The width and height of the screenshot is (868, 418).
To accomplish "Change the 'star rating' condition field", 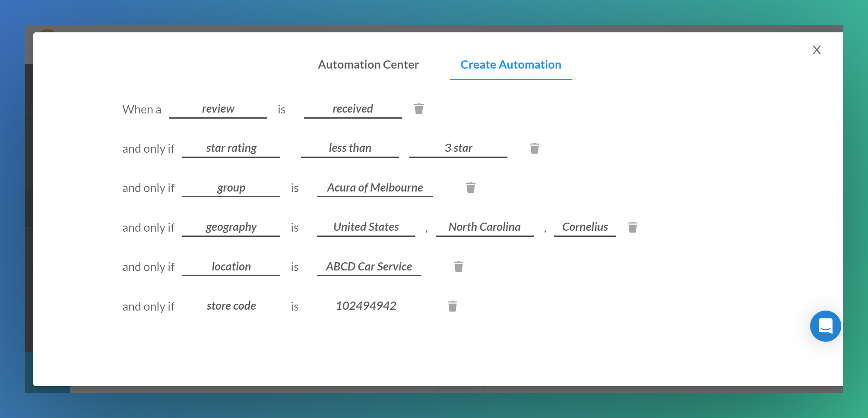I will [x=231, y=148].
